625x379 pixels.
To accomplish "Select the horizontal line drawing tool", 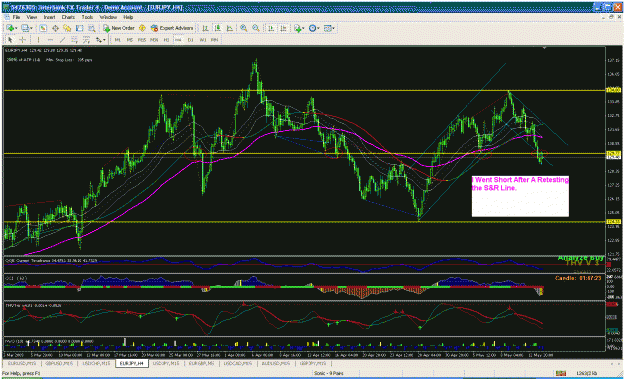I will pyautogui.click(x=50, y=40).
